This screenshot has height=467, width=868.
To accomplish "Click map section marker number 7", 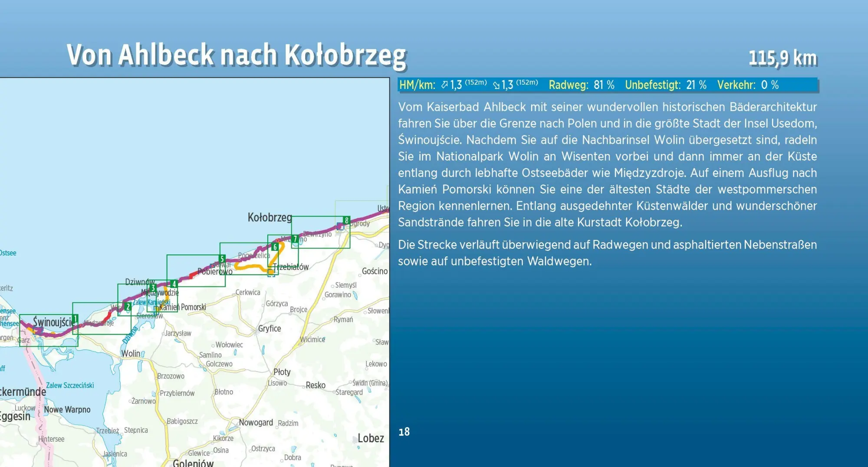I will pos(295,239).
